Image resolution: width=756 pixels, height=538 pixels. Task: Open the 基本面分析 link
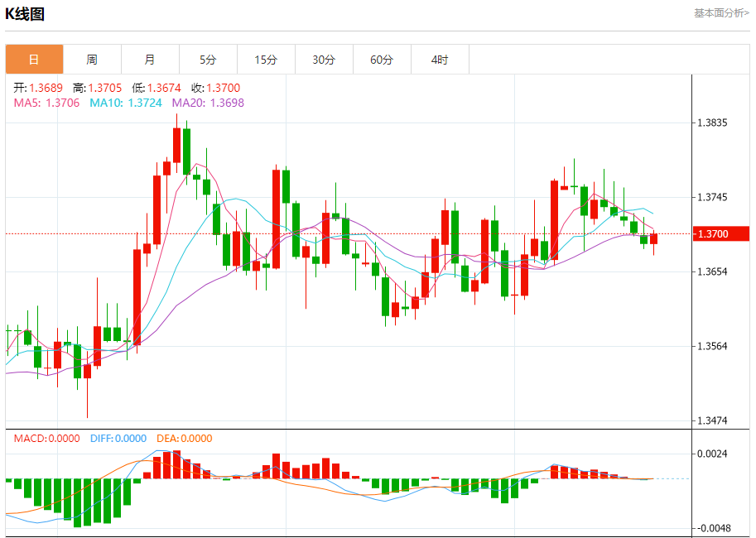(x=721, y=13)
